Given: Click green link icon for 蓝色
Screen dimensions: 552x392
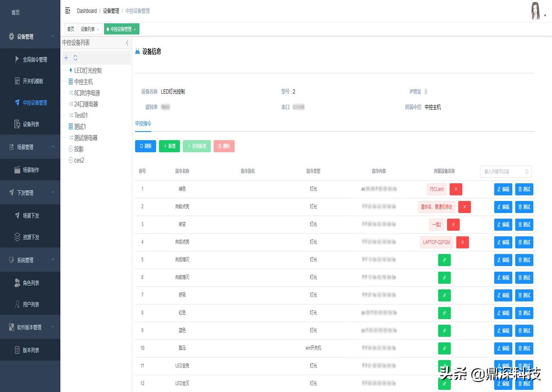Looking at the screenshot, I should click(444, 331).
